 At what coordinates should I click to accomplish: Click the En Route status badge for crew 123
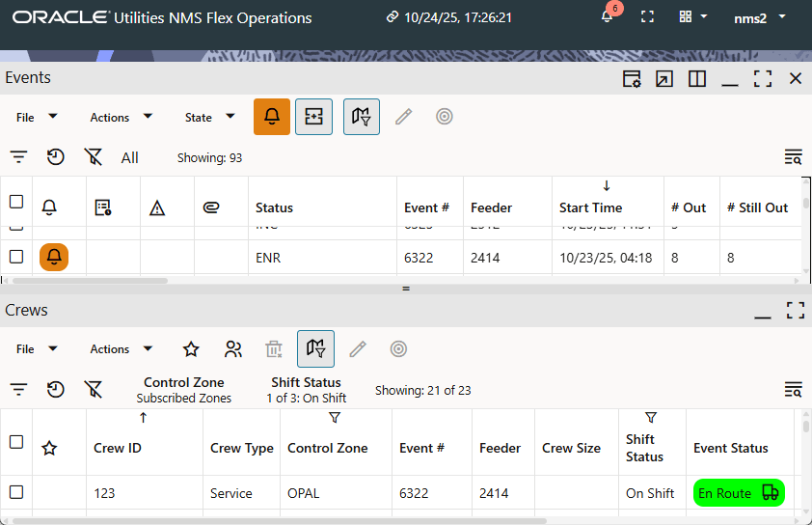point(739,493)
